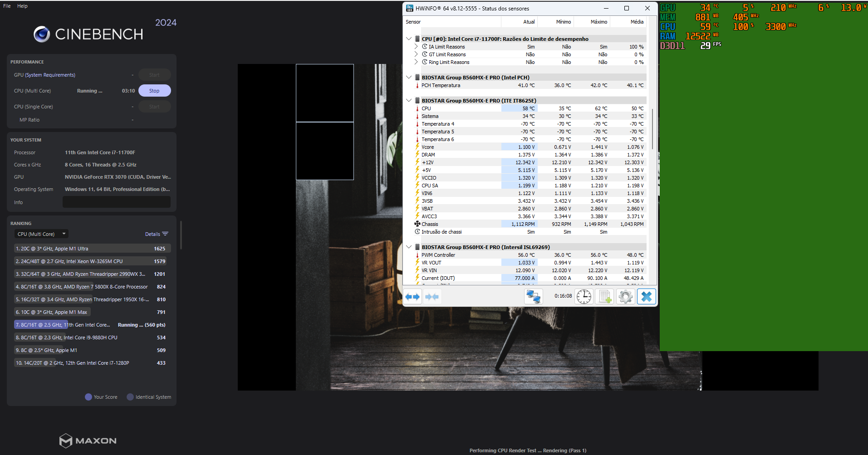
Task: Click the HWiNFO title bar app icon
Action: coord(410,8)
